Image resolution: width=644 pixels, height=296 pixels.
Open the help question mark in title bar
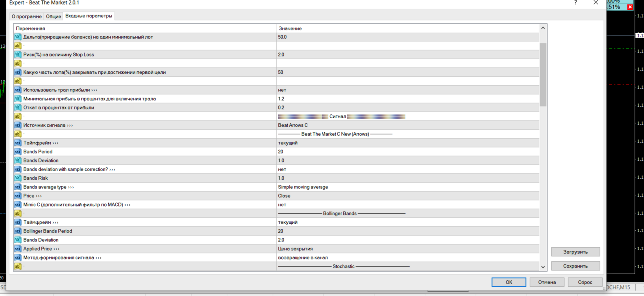point(575,3)
